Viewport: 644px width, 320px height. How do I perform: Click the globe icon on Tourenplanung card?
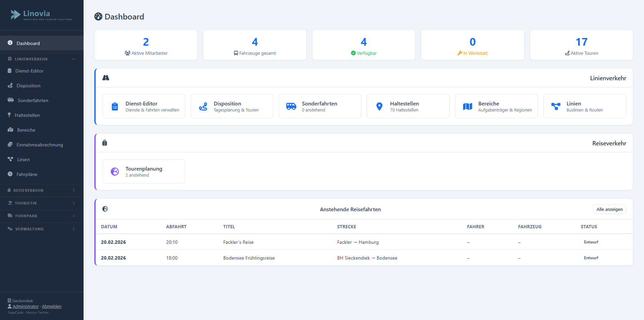point(115,171)
